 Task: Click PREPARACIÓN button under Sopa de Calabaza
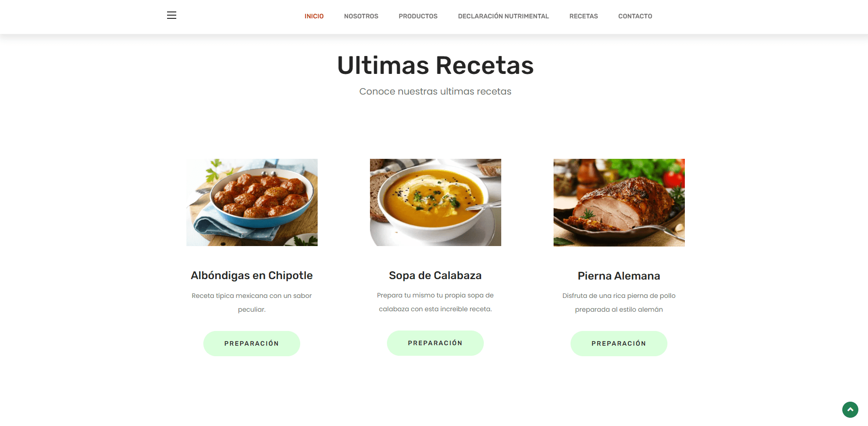(435, 343)
